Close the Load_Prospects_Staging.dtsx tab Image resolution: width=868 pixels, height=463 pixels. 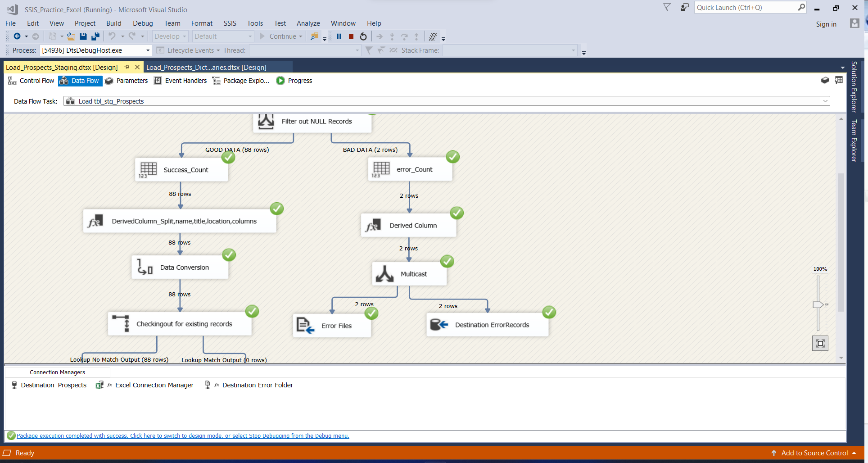point(137,67)
